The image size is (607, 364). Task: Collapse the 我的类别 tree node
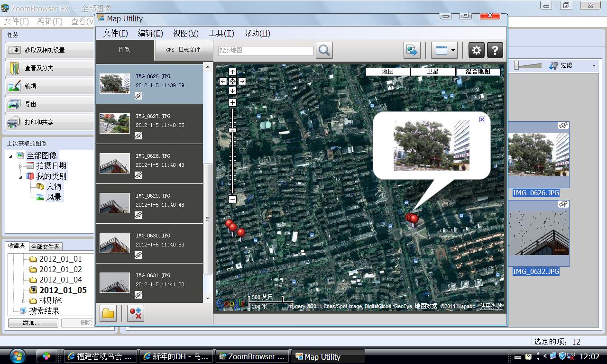pyautogui.click(x=21, y=177)
